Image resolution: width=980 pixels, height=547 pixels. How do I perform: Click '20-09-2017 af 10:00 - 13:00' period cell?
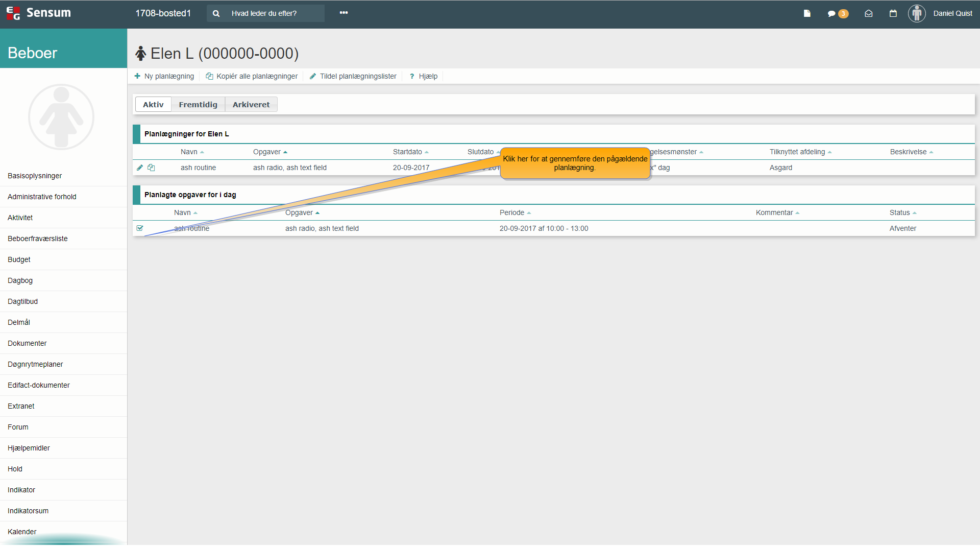[x=544, y=228]
